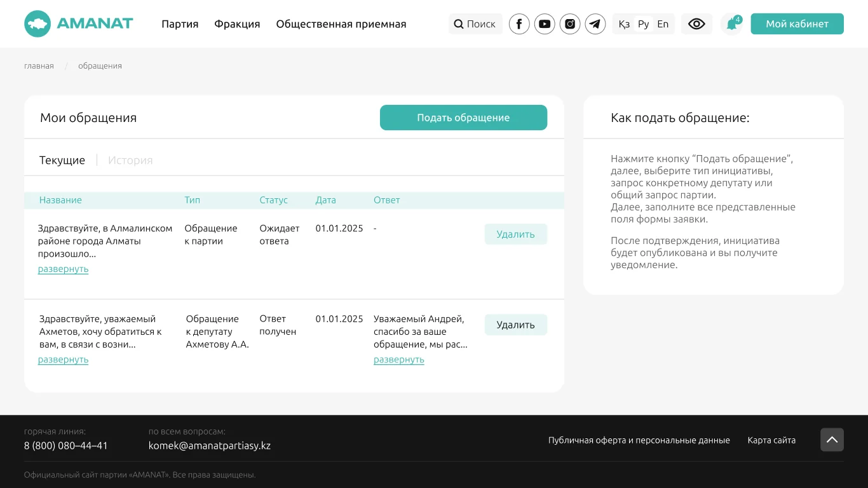Open the Facebook page icon
Screen dimensions: 868x488
pyautogui.click(x=519, y=24)
